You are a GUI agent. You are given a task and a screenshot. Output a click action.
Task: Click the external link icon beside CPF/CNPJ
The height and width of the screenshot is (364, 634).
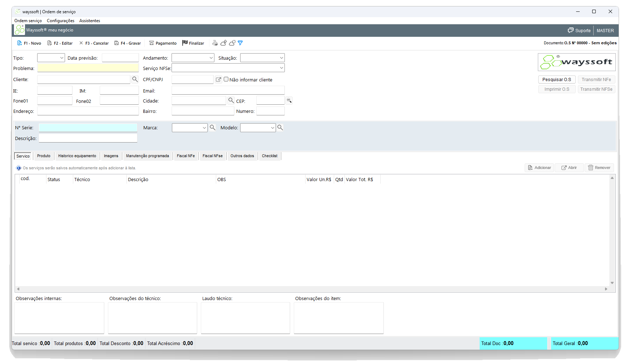tap(218, 80)
